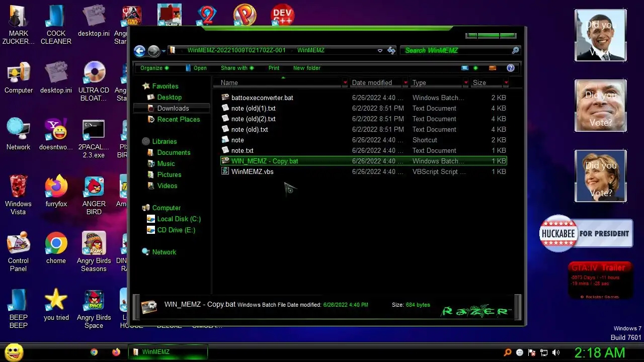The height and width of the screenshot is (362, 644).
Task: Open the Name column filter dropdown
Action: click(345, 82)
